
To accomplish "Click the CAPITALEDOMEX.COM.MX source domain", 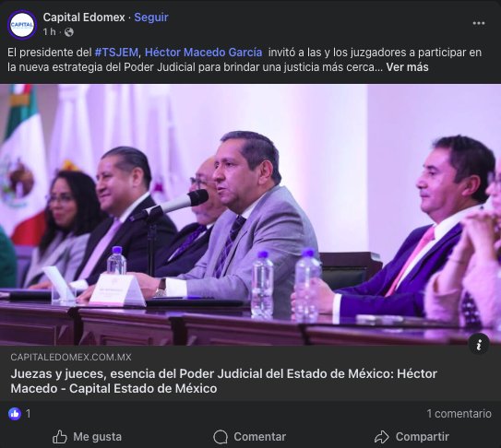I will tap(71, 357).
